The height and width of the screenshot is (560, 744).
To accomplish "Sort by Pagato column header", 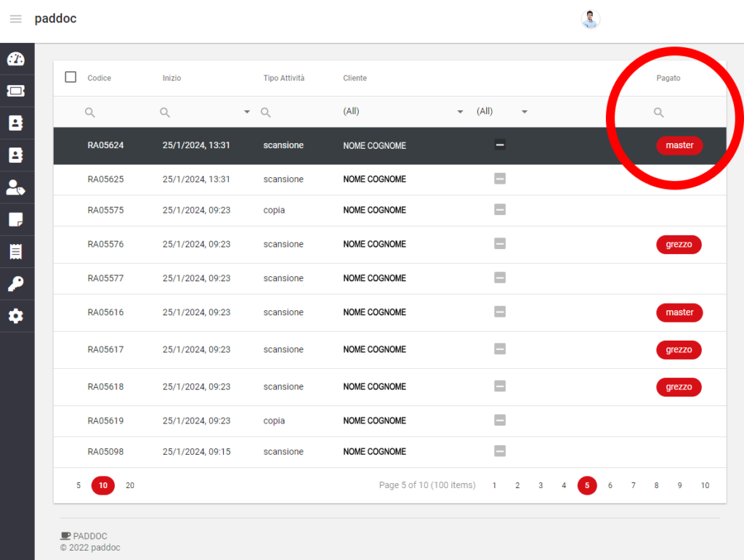I will (x=668, y=78).
